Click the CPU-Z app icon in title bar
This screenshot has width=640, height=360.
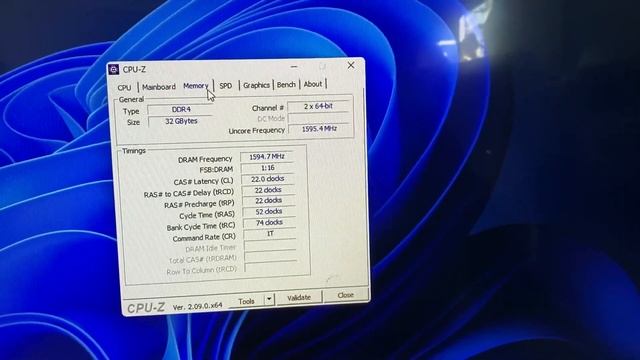(x=114, y=70)
